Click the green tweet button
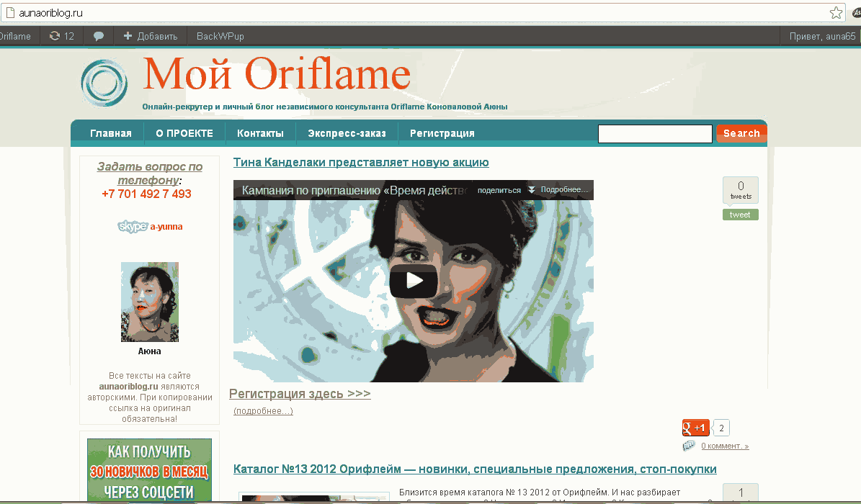The height and width of the screenshot is (504, 861). coord(740,215)
